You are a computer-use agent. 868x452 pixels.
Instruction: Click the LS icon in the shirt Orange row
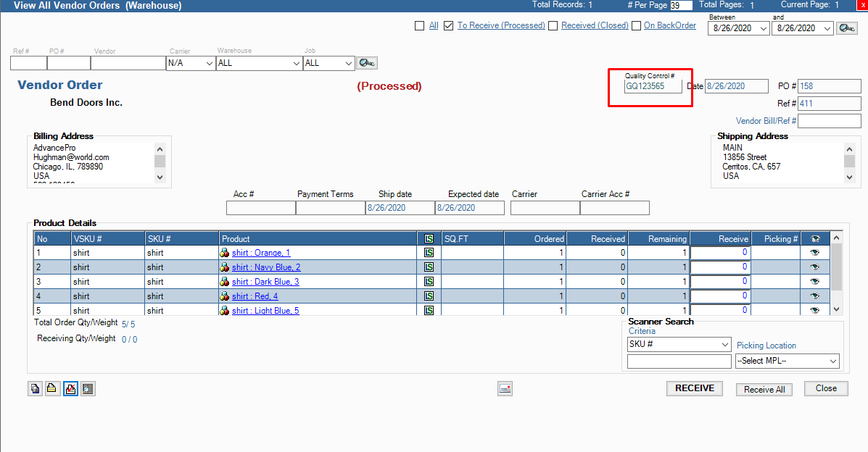click(x=429, y=253)
